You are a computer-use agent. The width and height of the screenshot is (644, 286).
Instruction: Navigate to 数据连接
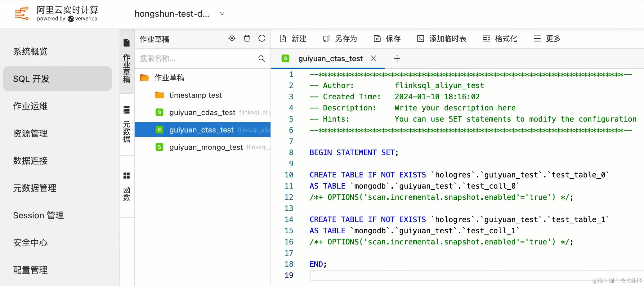coord(30,161)
